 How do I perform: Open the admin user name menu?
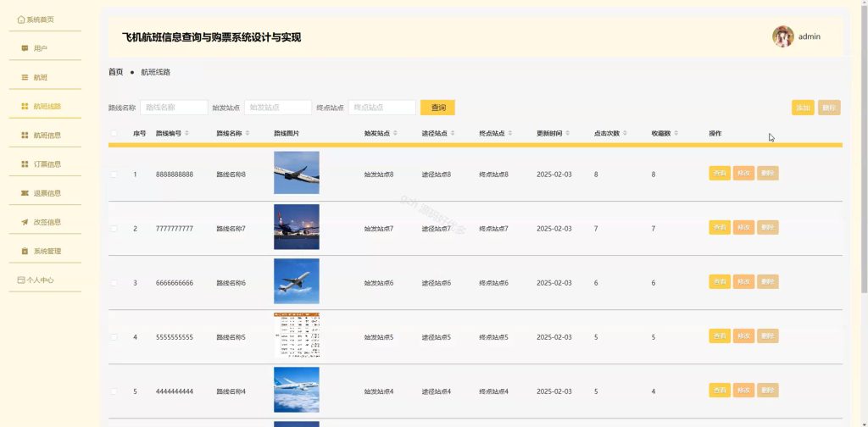click(x=809, y=36)
